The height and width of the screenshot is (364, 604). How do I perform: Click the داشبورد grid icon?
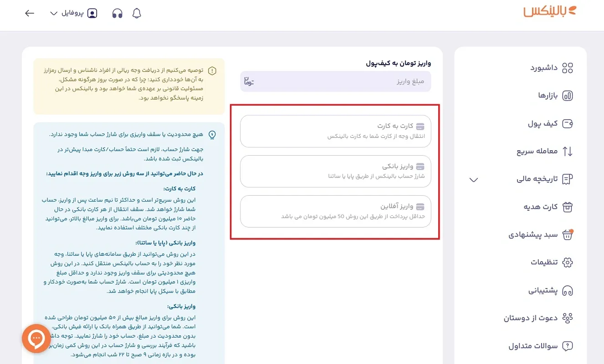[568, 68]
